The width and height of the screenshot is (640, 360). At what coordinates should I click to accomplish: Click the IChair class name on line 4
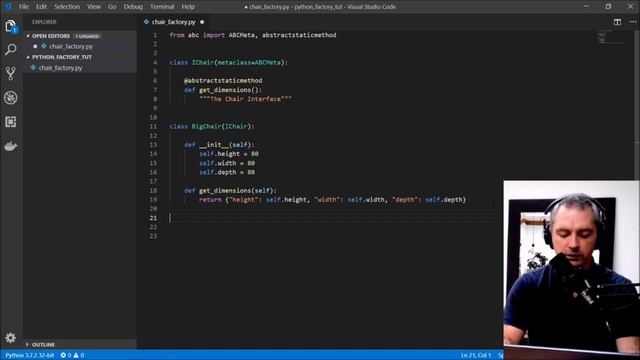pyautogui.click(x=203, y=62)
